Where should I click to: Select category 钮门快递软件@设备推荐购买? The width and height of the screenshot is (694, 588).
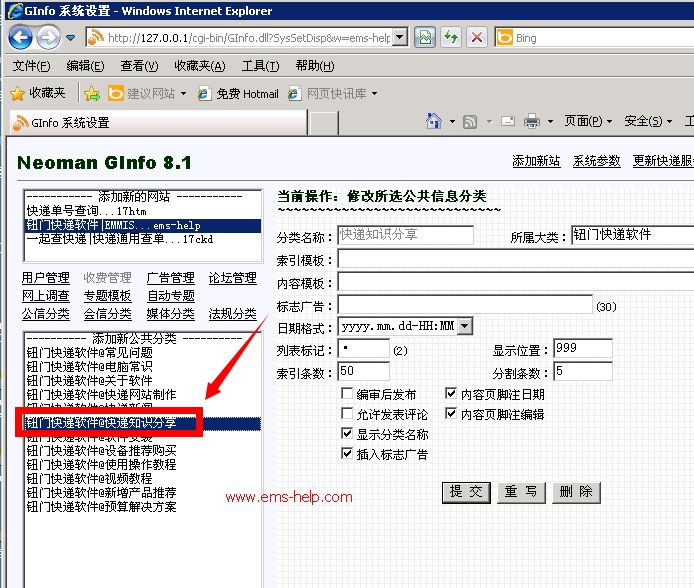coord(143,451)
